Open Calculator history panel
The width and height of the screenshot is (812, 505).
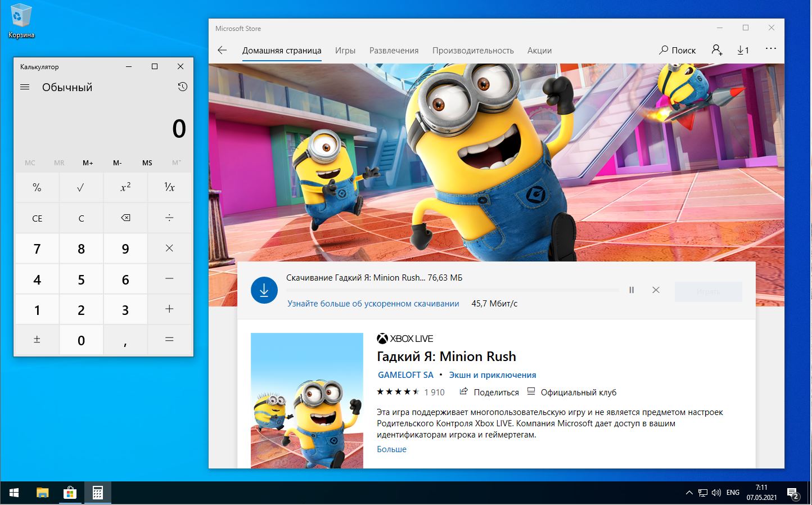click(182, 87)
